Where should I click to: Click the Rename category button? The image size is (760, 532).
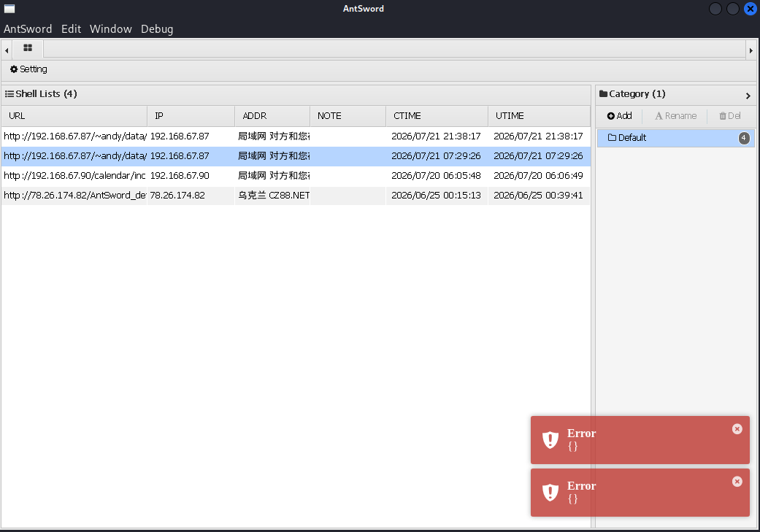click(675, 116)
